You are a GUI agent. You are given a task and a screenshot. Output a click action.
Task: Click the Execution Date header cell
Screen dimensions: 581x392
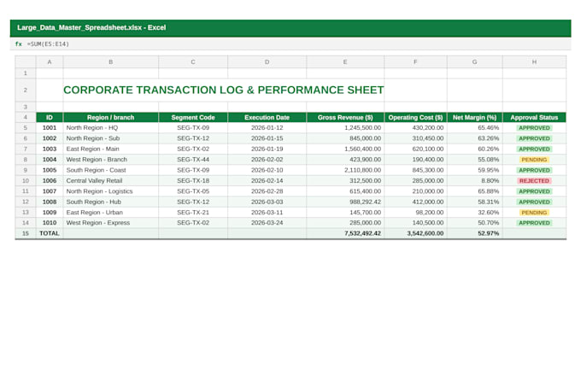(267, 118)
